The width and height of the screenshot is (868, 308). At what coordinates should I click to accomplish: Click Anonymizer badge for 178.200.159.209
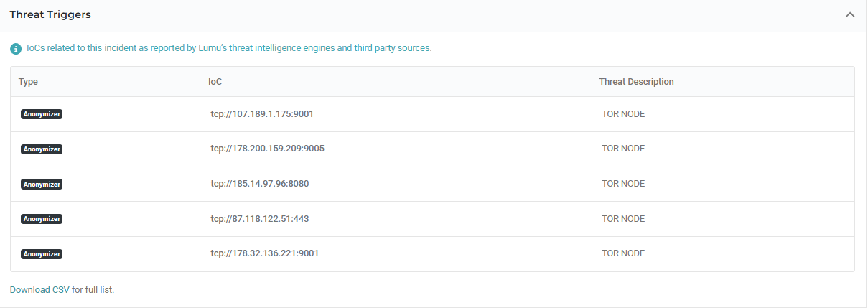point(42,149)
